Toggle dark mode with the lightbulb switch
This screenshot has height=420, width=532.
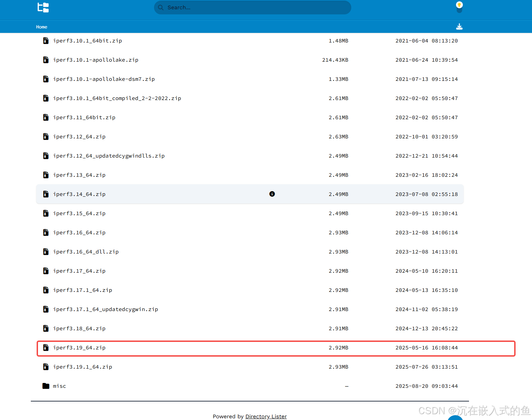[x=459, y=6]
